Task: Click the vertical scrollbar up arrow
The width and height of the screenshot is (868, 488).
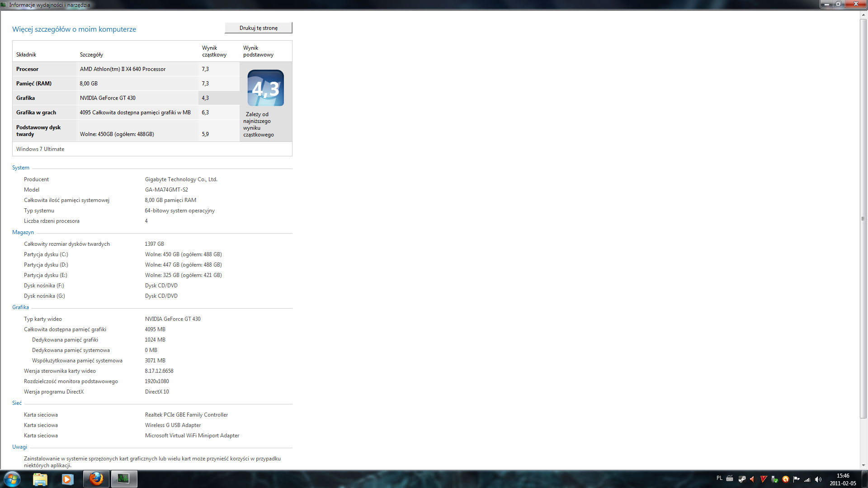Action: pos(863,15)
